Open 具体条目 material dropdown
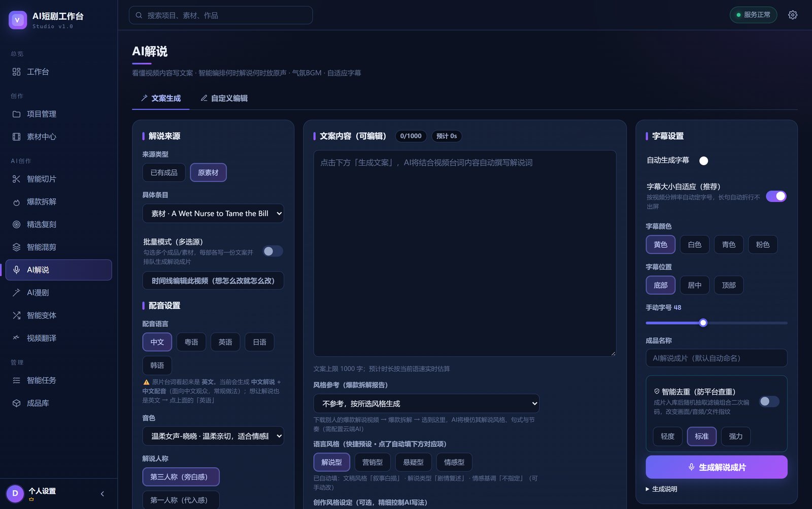 (x=213, y=213)
